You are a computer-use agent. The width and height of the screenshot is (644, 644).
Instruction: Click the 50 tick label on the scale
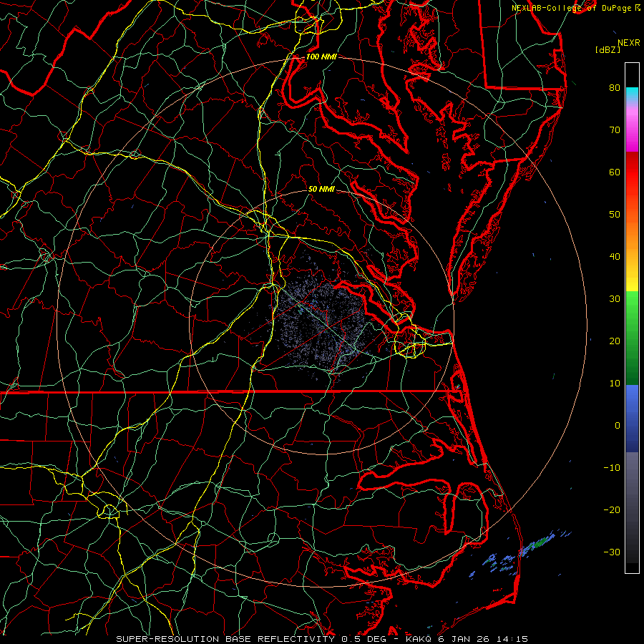(x=614, y=215)
